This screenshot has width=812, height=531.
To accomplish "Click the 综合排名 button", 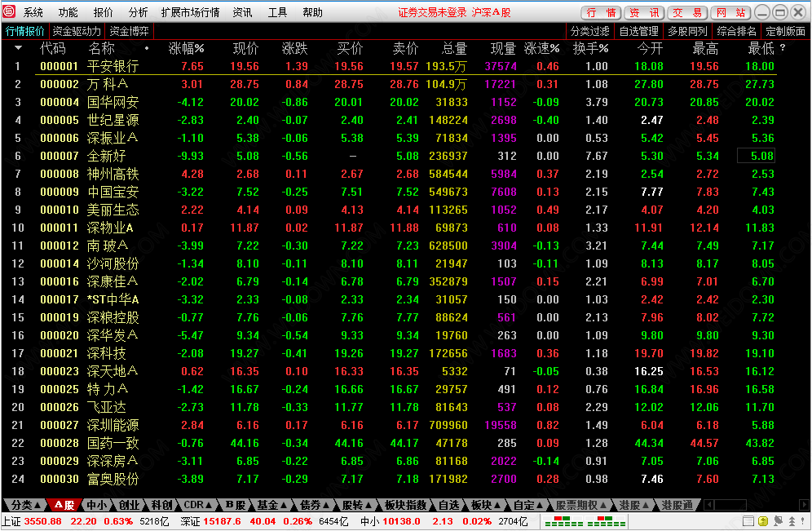I will 736,31.
